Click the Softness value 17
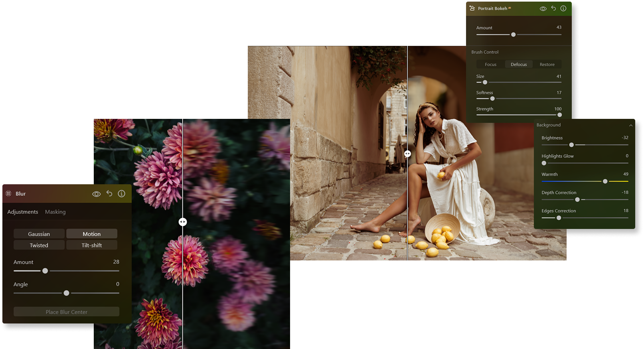The height and width of the screenshot is (349, 644). (x=559, y=93)
